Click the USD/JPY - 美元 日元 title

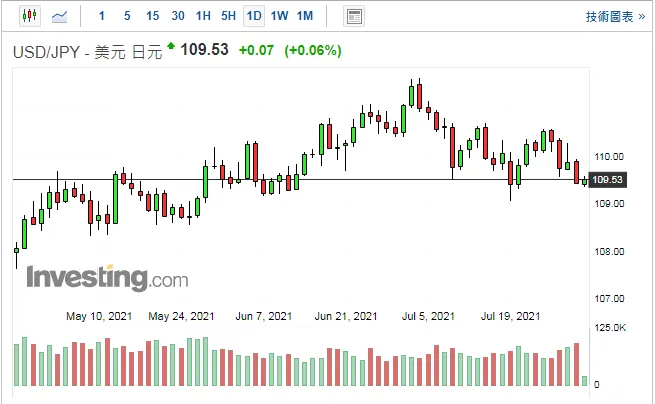pyautogui.click(x=87, y=52)
